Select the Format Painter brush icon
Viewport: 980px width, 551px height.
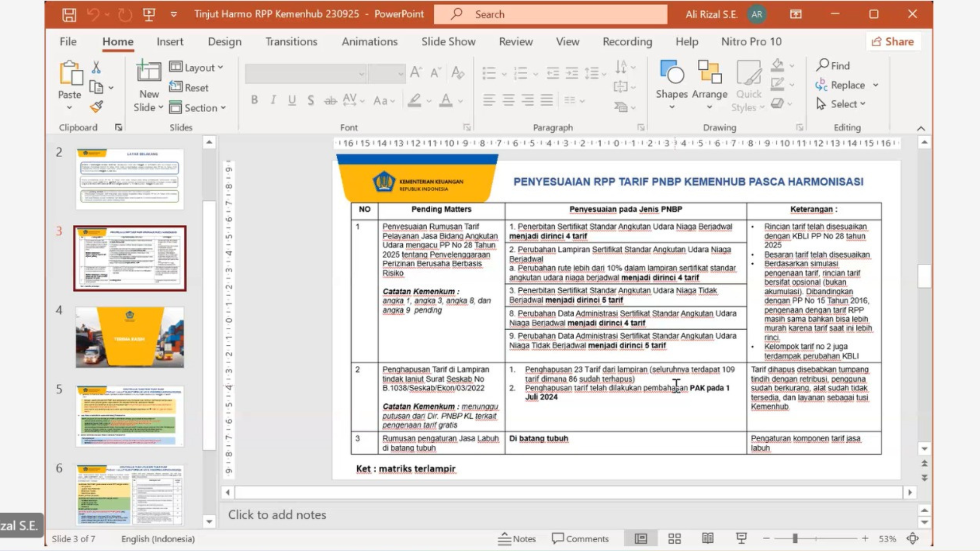(96, 107)
